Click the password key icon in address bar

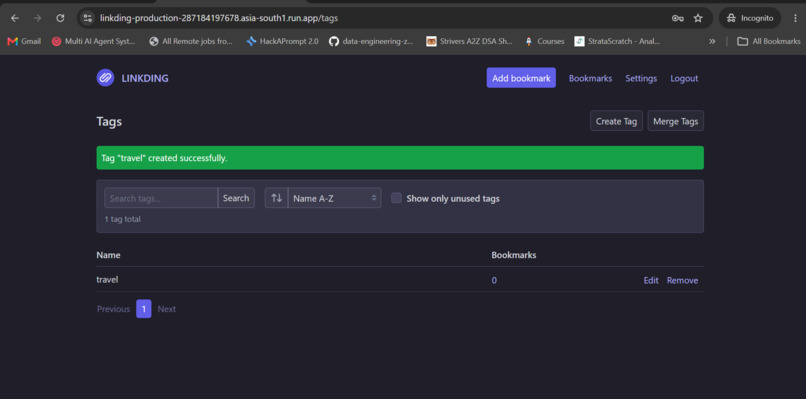pos(677,18)
